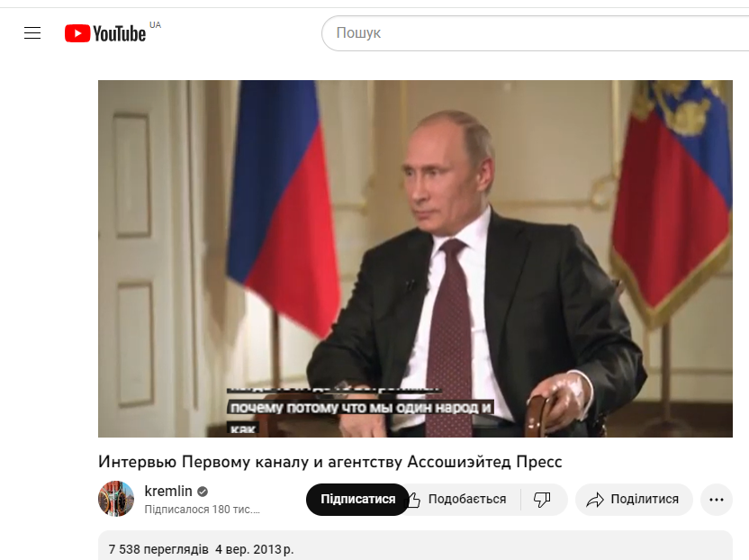Click the share arrow icon
Screen dimensions: 749x560
point(595,500)
